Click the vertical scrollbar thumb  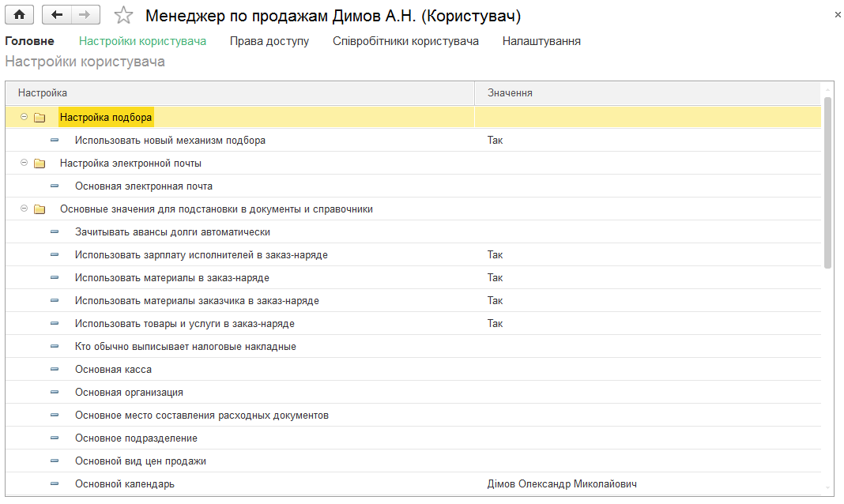pyautogui.click(x=828, y=182)
